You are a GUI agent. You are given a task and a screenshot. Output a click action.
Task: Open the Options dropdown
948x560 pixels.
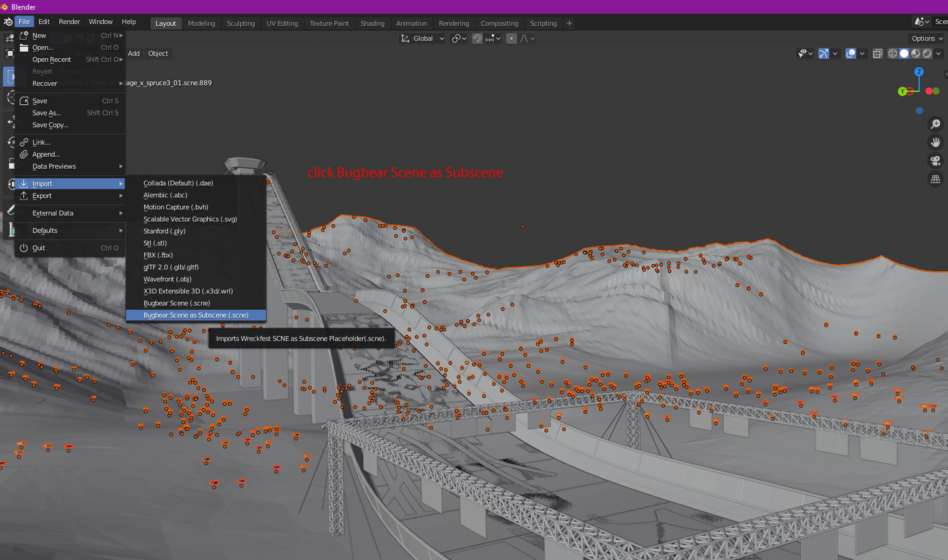tap(927, 39)
